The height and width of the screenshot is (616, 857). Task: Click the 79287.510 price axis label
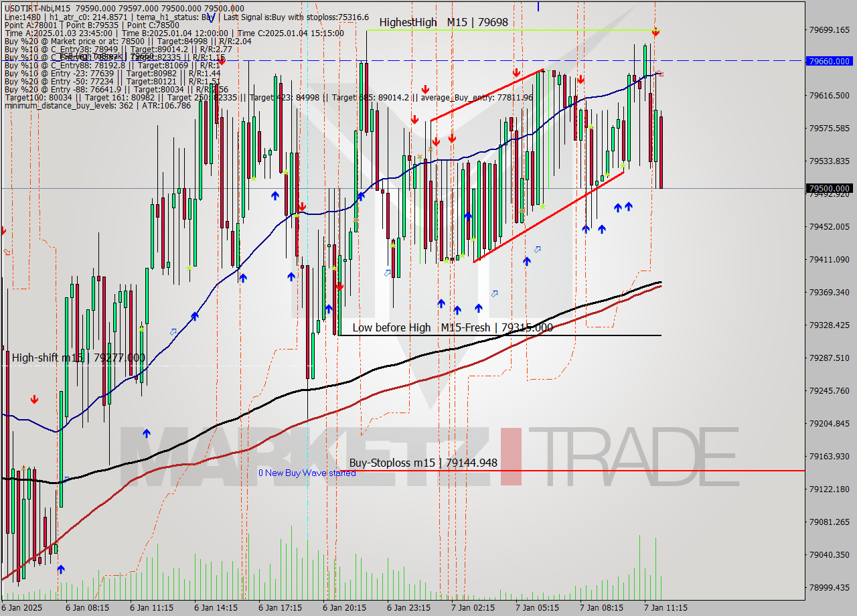click(x=830, y=358)
